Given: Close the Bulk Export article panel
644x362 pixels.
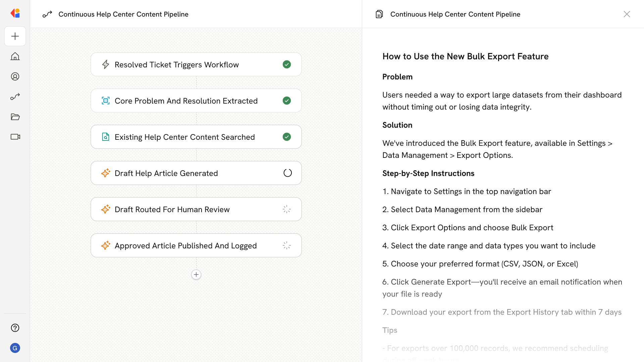Looking at the screenshot, I should click(627, 14).
